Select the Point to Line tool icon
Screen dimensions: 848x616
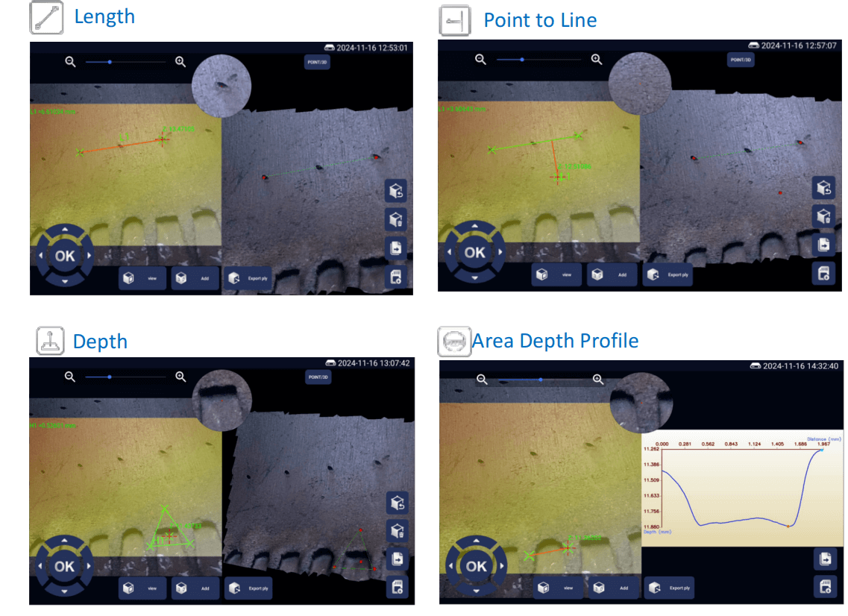point(455,21)
